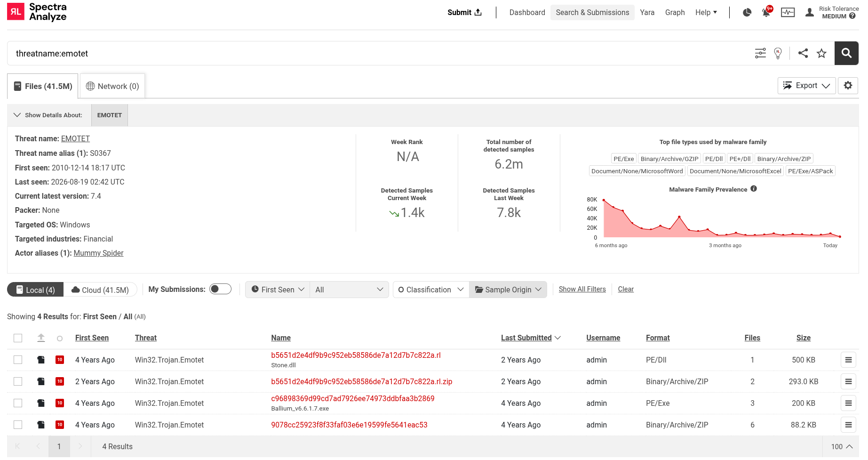868x460 pixels.
Task: Click the file icon on the Stone.dll row
Action: pyautogui.click(x=41, y=360)
